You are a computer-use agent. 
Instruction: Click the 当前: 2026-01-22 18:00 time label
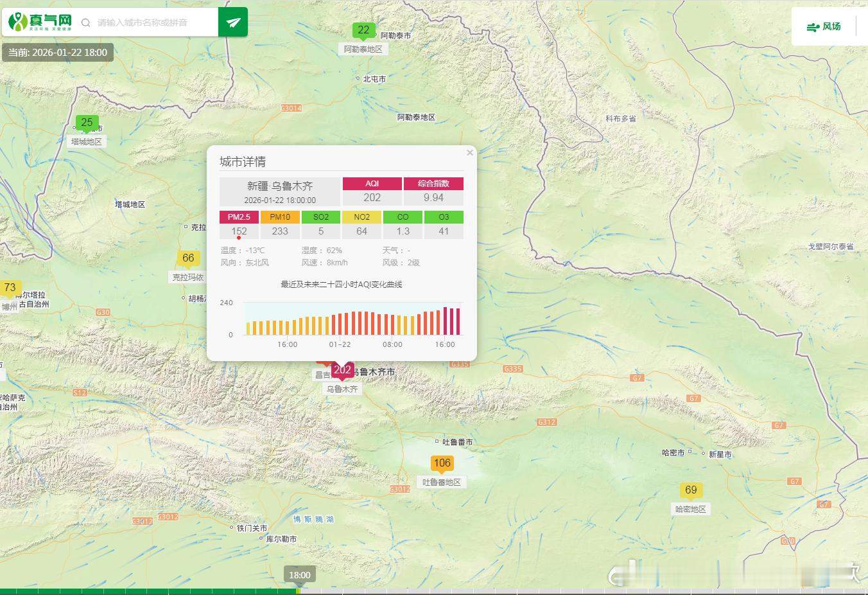click(58, 53)
